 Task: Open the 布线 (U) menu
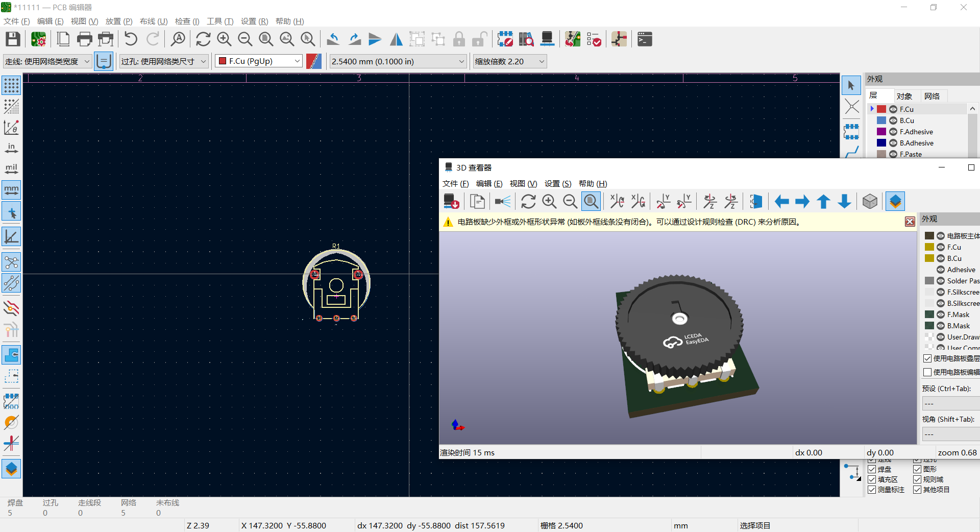click(154, 21)
